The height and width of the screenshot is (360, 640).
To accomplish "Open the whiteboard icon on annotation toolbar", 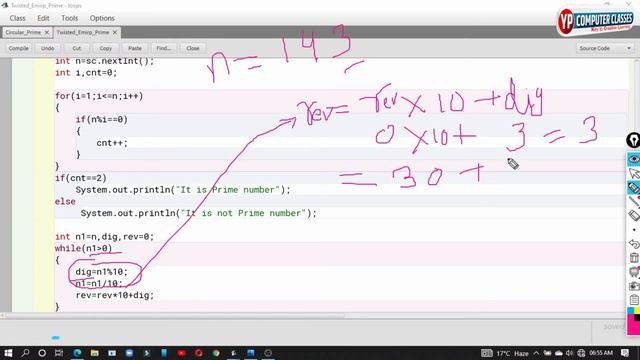I will point(634,271).
